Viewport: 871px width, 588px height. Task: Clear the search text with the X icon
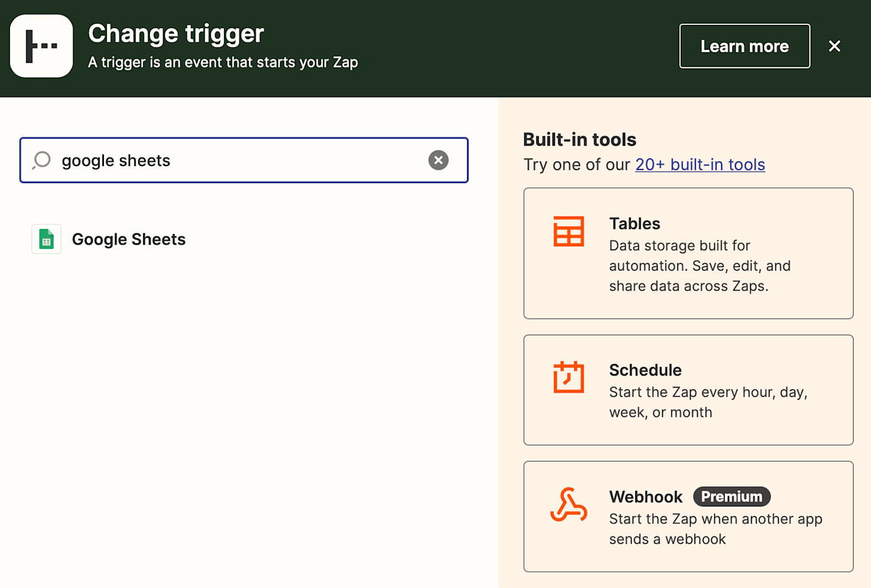[438, 161]
